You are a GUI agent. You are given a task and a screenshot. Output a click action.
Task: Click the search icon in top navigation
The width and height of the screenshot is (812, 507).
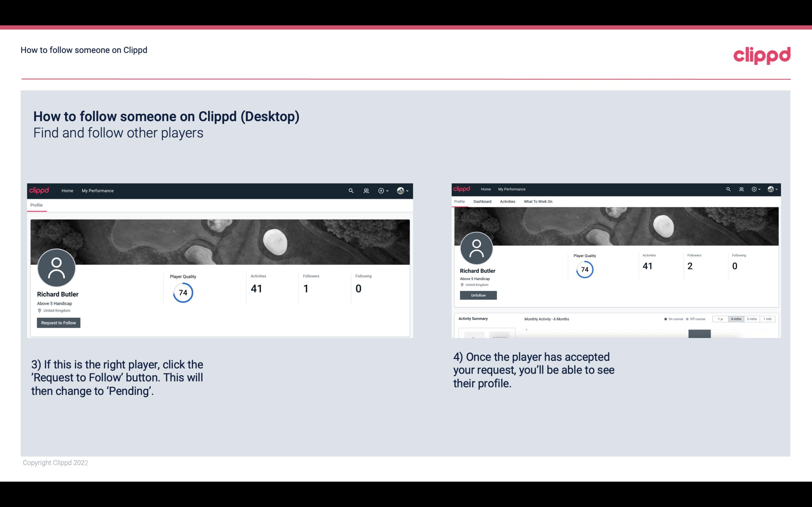[x=351, y=190]
